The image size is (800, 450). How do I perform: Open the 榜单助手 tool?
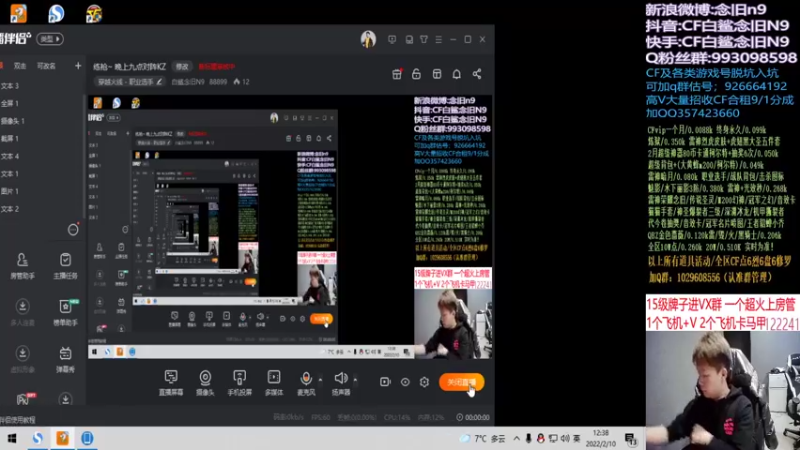[x=65, y=312]
